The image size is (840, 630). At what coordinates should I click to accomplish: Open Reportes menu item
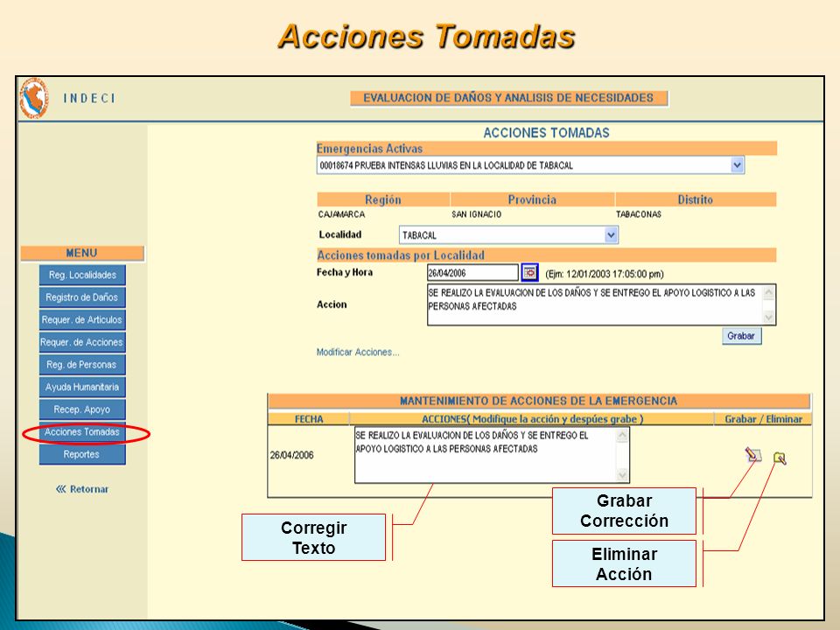[x=82, y=454]
